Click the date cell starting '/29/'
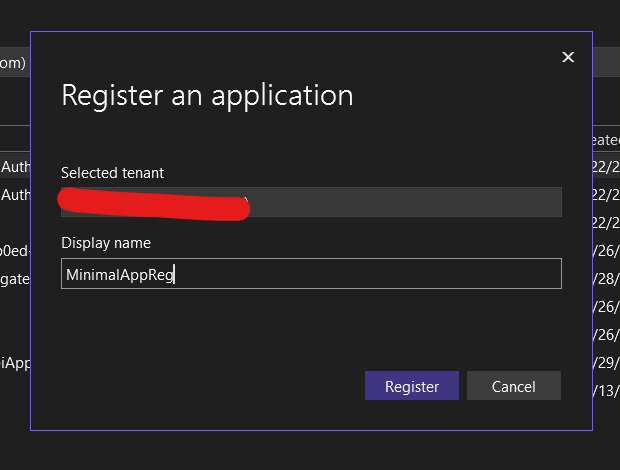Viewport: 620px width, 470px height. [606, 362]
